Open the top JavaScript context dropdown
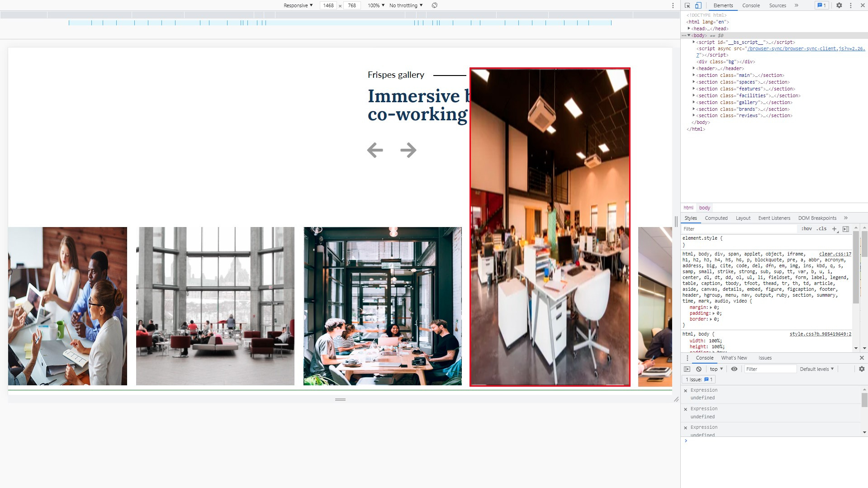This screenshot has height=488, width=868. 716,369
